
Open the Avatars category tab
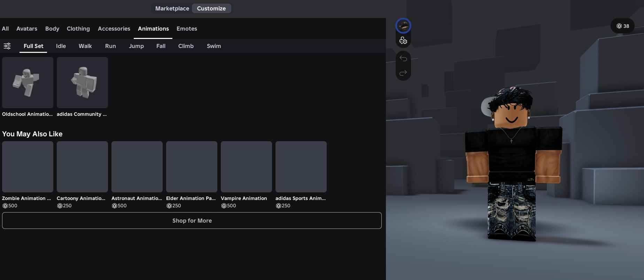(x=27, y=29)
